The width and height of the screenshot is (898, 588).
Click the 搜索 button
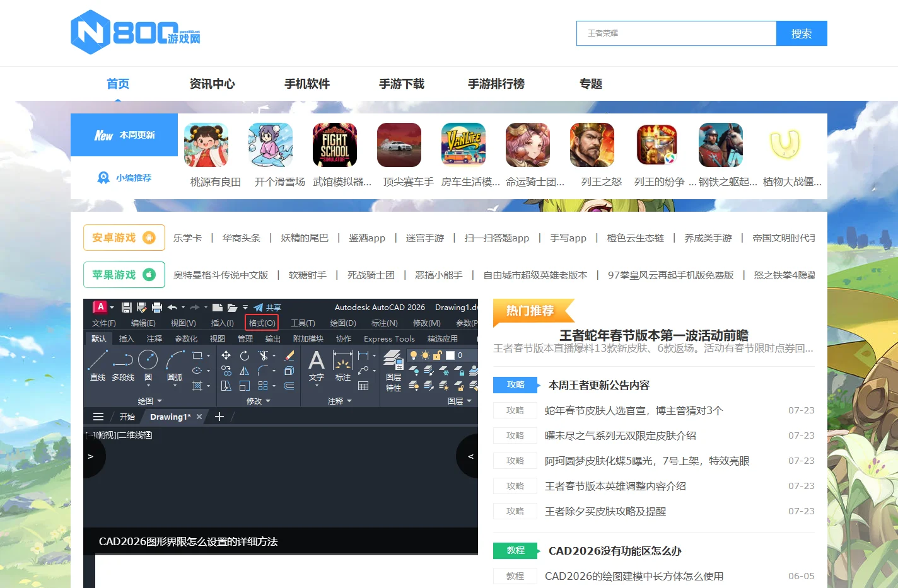click(x=802, y=33)
